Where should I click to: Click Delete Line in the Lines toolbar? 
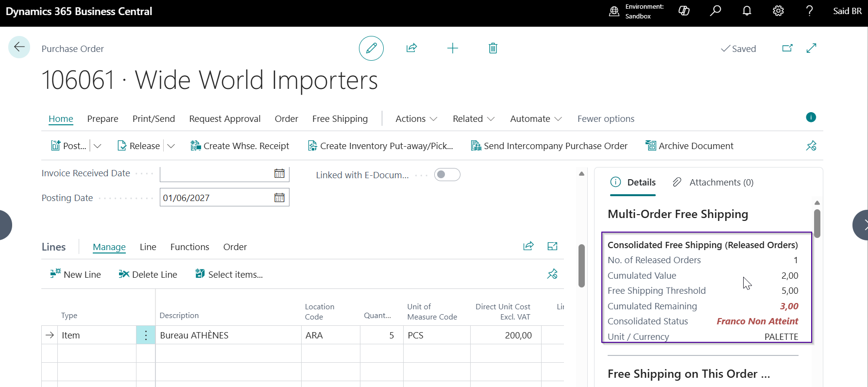[x=148, y=274]
